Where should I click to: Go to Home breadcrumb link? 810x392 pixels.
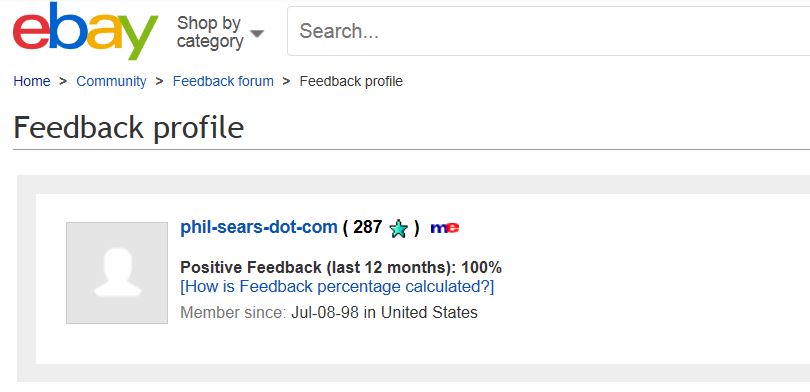(x=32, y=81)
